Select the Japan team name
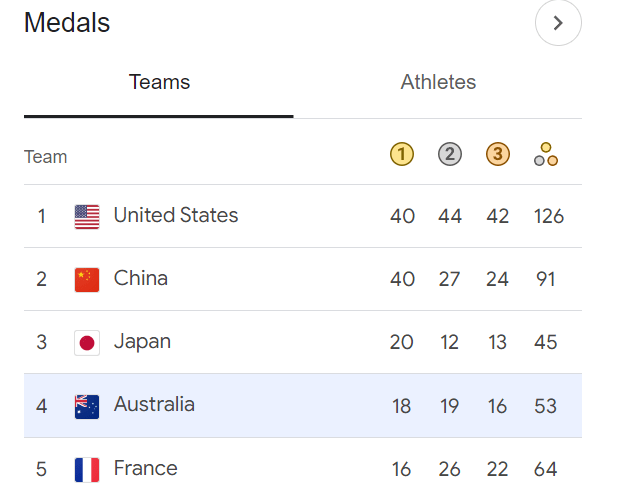The image size is (619, 493). pyautogui.click(x=142, y=342)
